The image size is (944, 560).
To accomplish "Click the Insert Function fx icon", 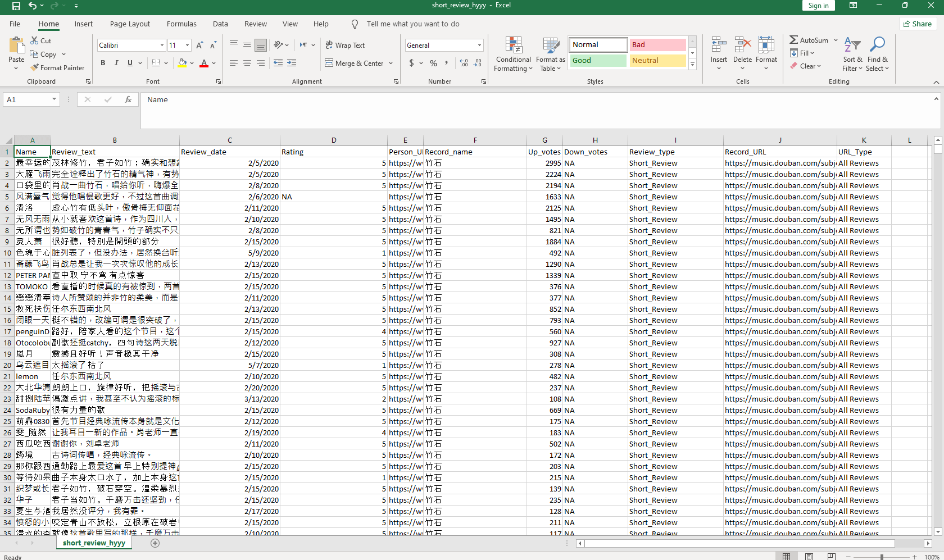I will pyautogui.click(x=128, y=99).
